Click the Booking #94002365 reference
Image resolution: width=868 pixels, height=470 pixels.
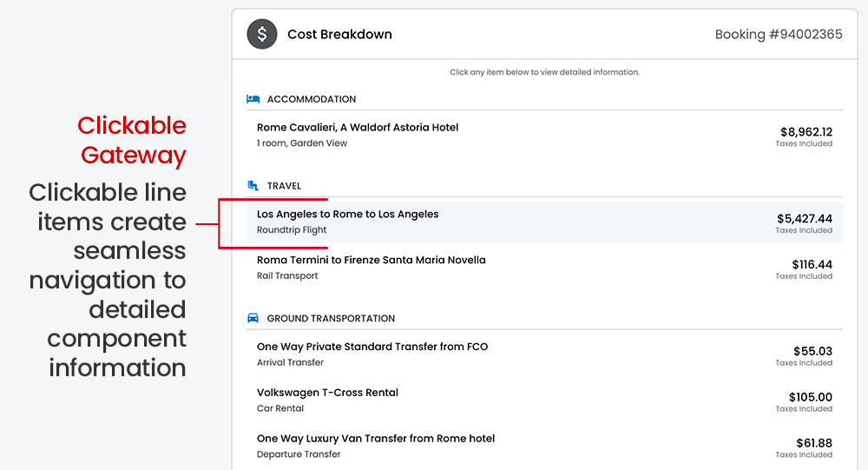coord(778,35)
